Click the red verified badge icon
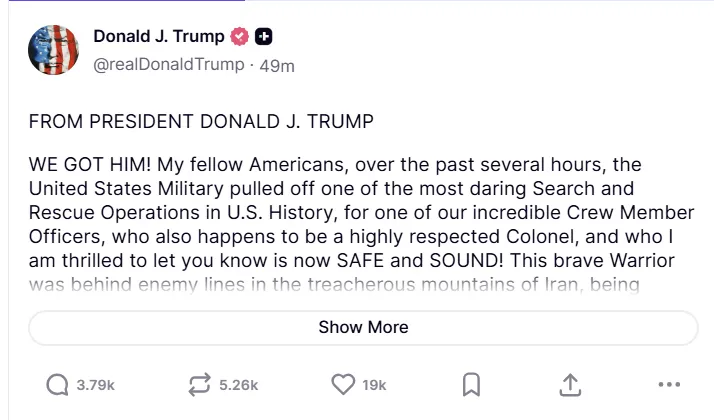The height and width of the screenshot is (420, 714). click(x=239, y=37)
